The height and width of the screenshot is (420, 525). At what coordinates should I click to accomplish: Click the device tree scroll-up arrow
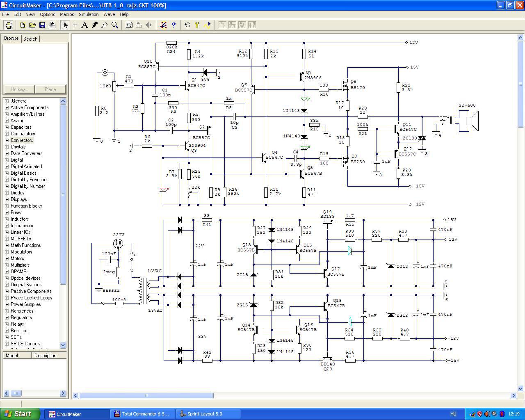tap(63, 101)
